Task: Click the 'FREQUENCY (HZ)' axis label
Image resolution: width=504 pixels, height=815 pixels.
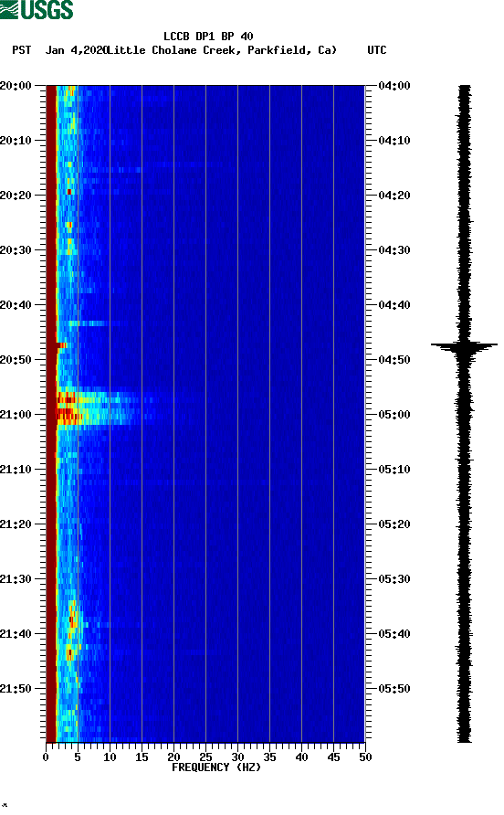Action: click(x=216, y=767)
